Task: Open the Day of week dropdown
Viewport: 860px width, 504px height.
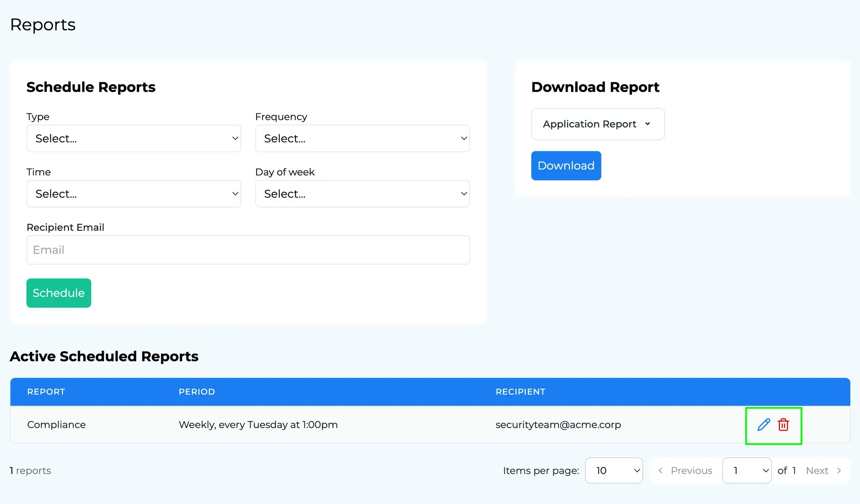Action: (x=362, y=194)
